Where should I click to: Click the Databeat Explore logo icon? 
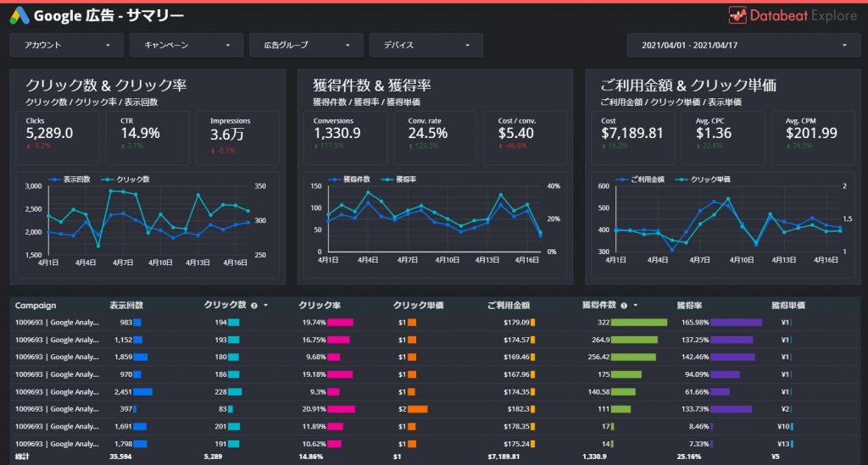tap(737, 15)
